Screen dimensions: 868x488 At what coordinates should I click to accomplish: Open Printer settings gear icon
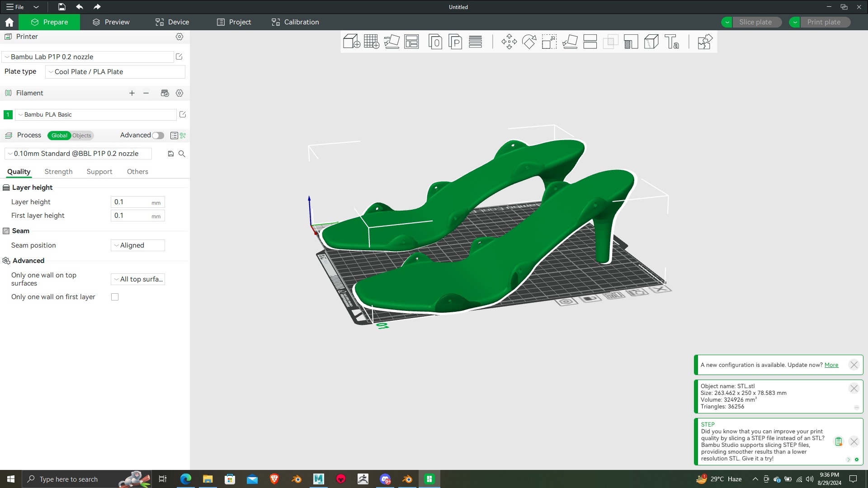[179, 37]
